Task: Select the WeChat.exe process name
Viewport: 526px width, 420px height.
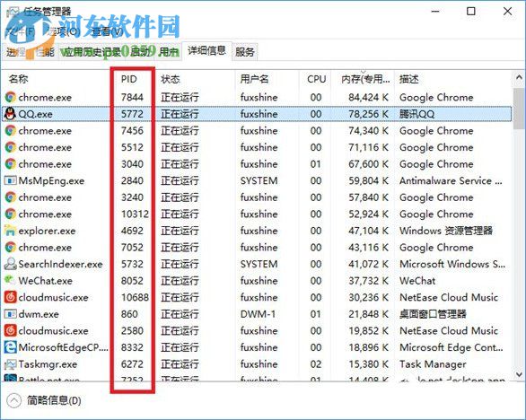Action: [45, 280]
